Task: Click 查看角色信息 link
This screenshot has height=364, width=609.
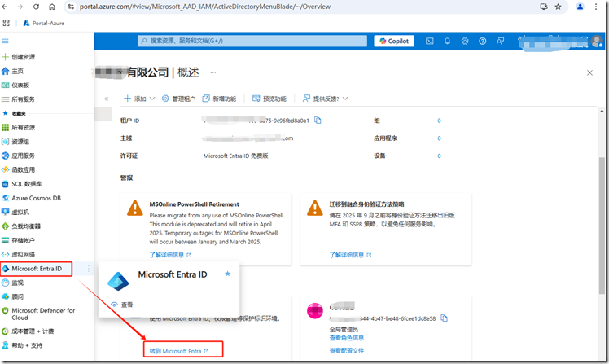Action: 347,338
